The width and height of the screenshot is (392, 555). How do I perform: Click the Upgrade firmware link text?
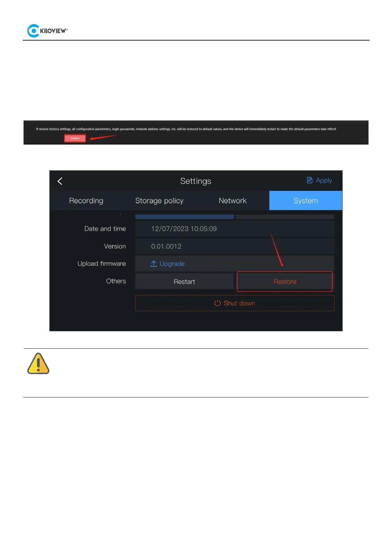tap(172, 264)
